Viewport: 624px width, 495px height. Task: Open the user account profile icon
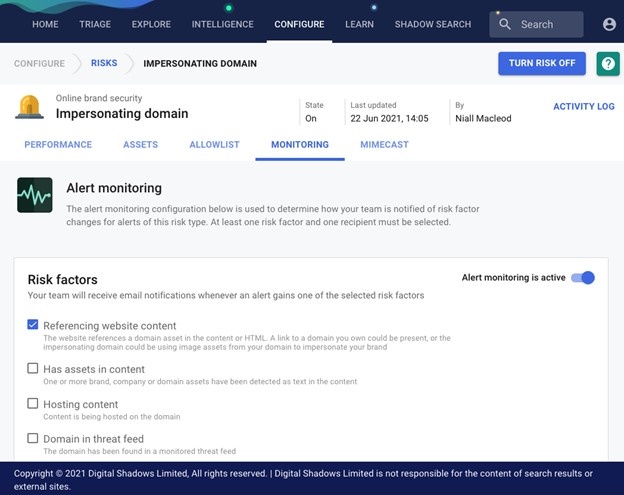[609, 24]
